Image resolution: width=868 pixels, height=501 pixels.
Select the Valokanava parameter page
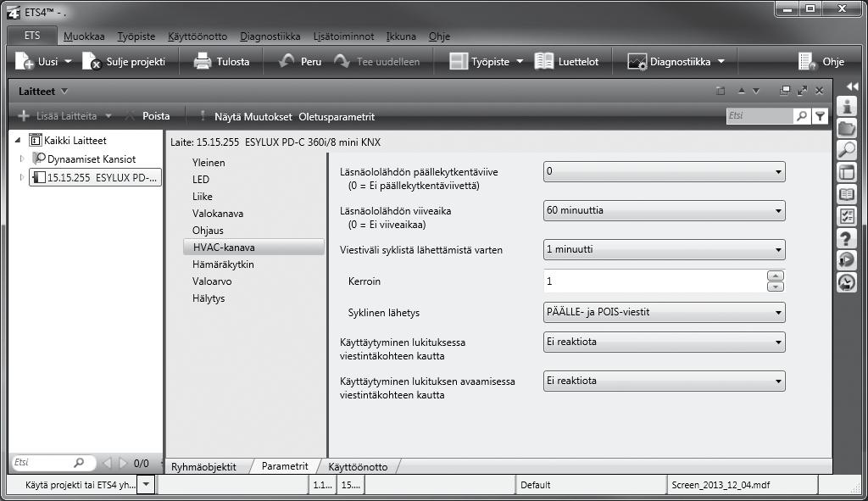tap(218, 214)
